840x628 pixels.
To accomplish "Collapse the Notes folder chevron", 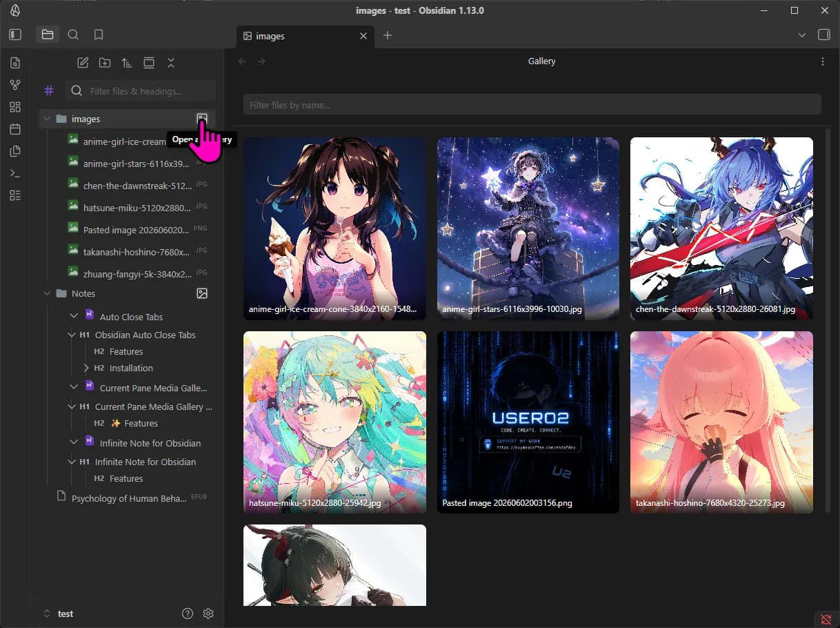I will click(47, 293).
